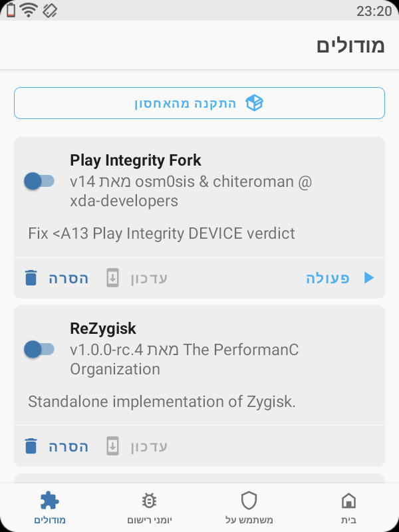Viewport: 399px width, 532px height.
Task: Turn off the ReZygisk module switch
Action: [x=40, y=348]
